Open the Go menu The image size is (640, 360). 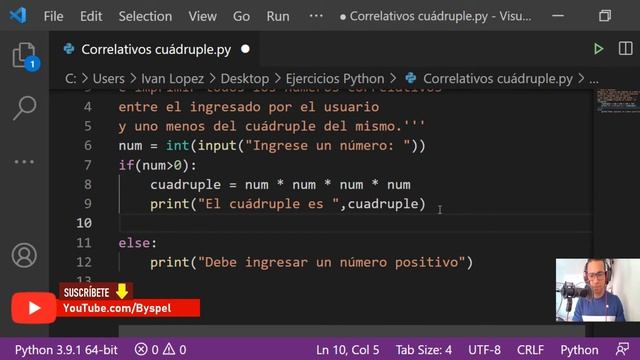tap(241, 16)
